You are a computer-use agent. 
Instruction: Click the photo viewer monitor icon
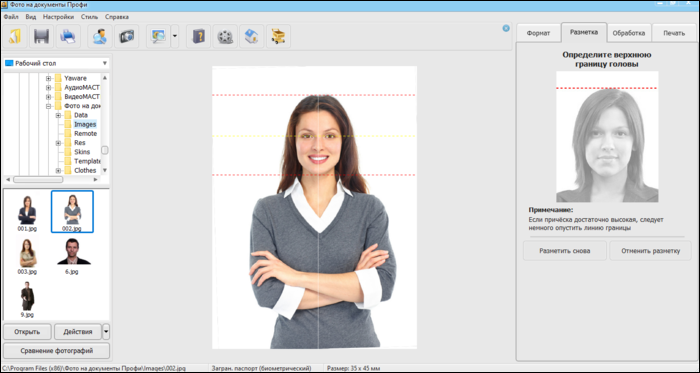click(158, 37)
